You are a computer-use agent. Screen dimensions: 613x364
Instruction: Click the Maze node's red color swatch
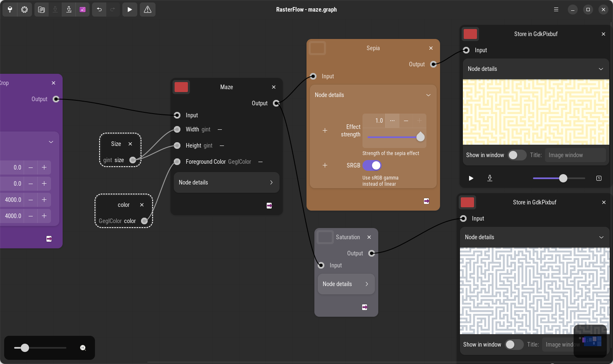tap(181, 87)
